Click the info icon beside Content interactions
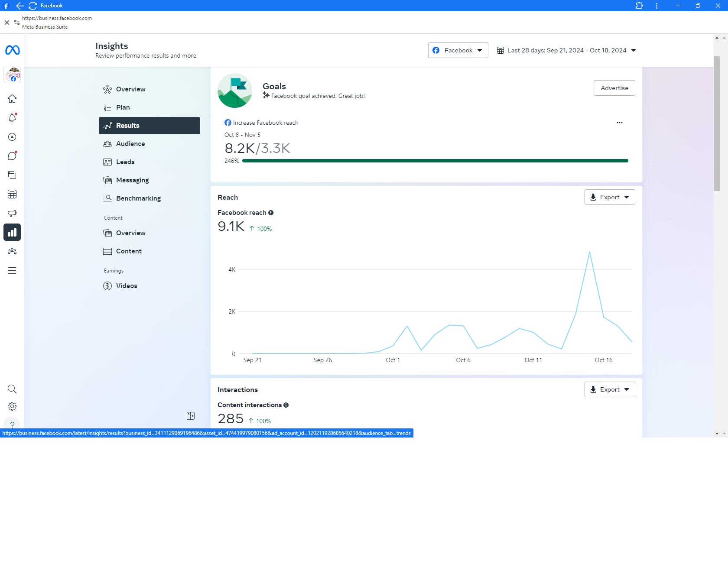The image size is (728, 564). (x=286, y=405)
